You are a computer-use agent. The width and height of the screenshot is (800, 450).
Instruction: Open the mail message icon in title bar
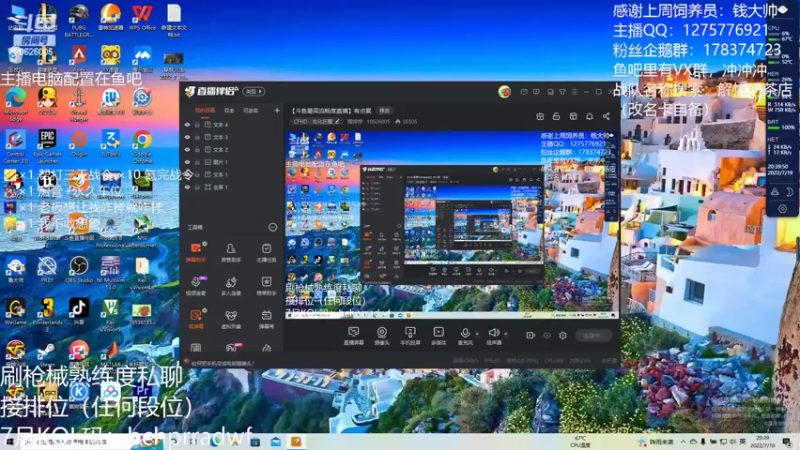click(x=524, y=92)
